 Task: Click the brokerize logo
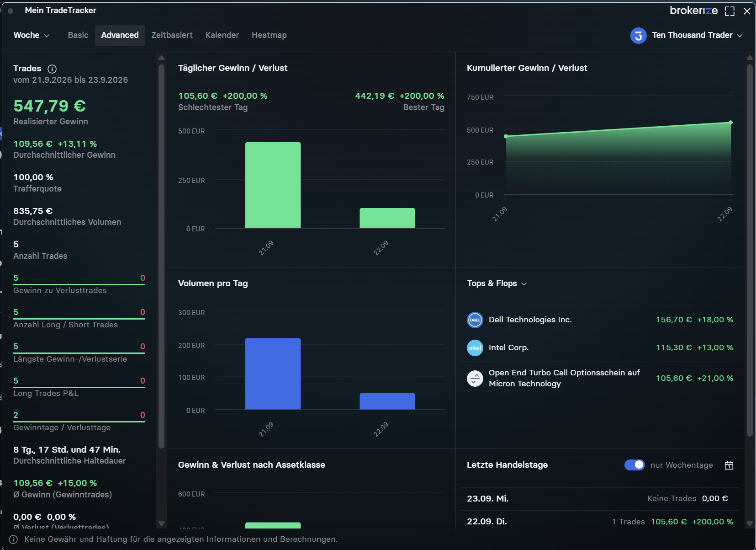tap(693, 11)
